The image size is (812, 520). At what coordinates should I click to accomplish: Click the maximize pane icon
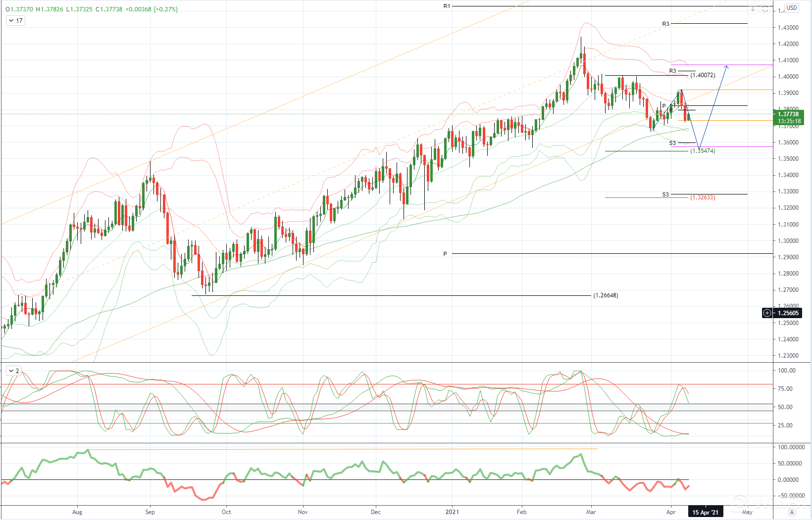click(x=765, y=9)
